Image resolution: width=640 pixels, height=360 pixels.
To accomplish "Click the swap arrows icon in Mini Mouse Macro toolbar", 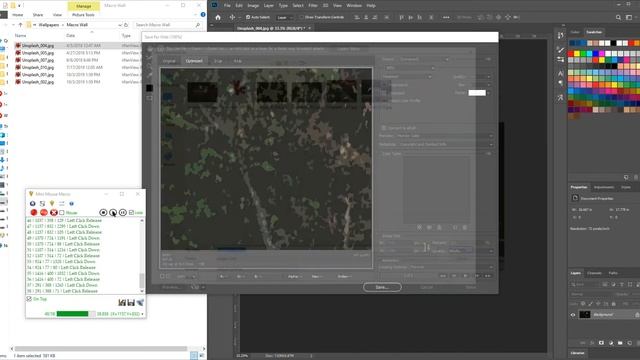I will tap(62, 203).
